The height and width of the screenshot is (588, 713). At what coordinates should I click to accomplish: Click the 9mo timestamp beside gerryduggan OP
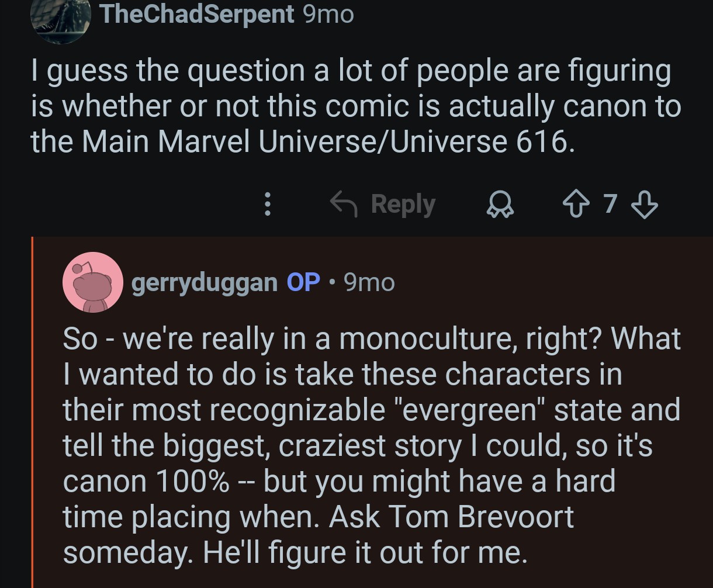[x=369, y=282]
